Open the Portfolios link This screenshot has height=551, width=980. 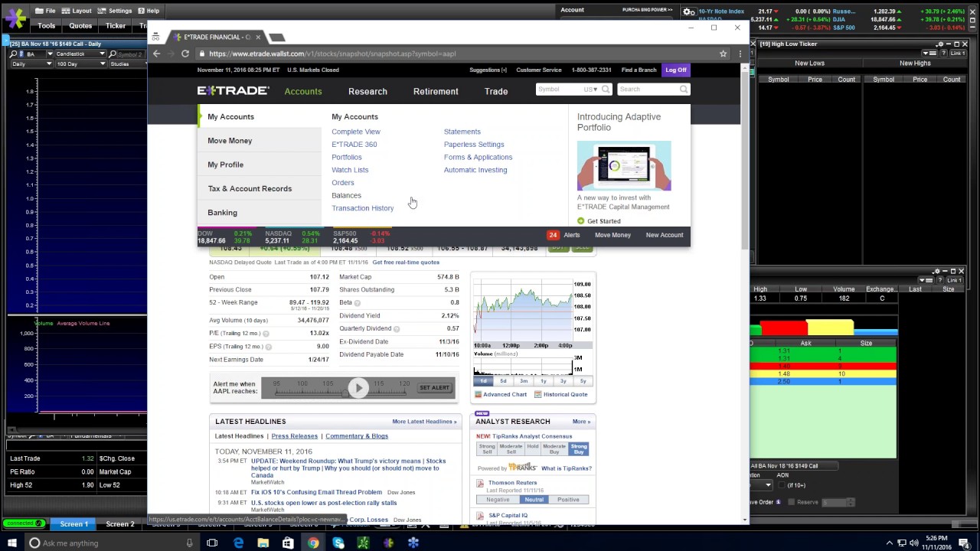coord(346,157)
